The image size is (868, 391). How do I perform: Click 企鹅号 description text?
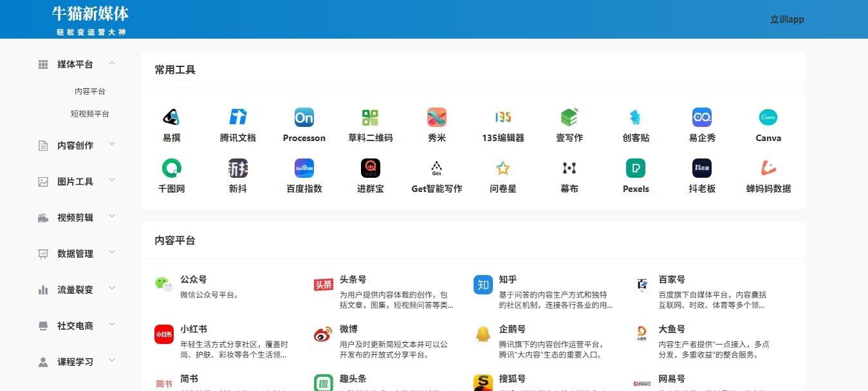click(551, 350)
